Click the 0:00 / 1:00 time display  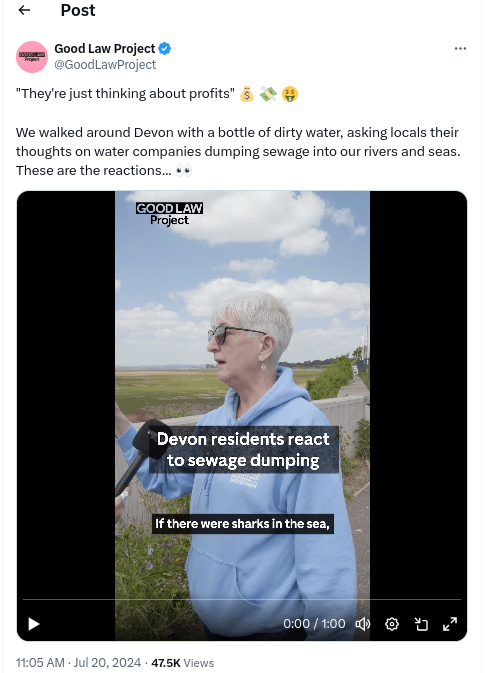(x=314, y=624)
